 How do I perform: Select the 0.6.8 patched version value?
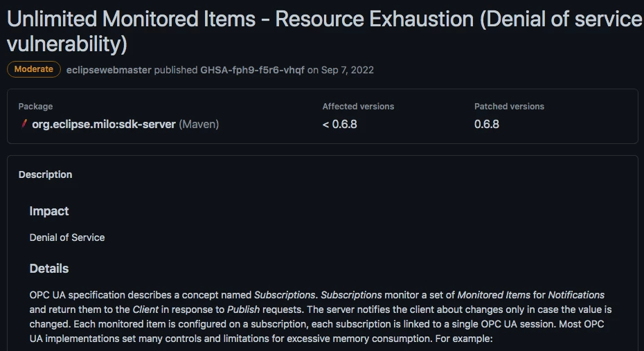[487, 125]
